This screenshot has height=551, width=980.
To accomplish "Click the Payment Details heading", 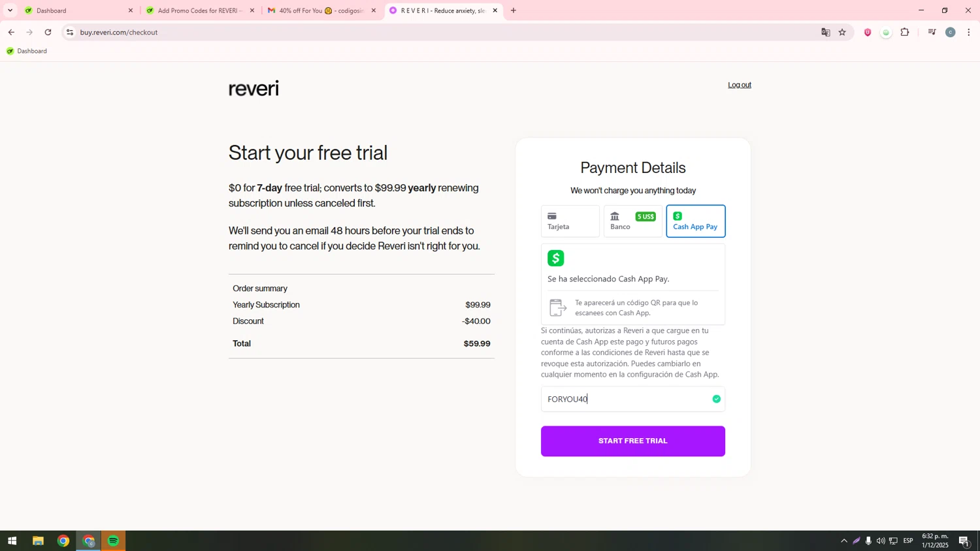I will tap(632, 168).
